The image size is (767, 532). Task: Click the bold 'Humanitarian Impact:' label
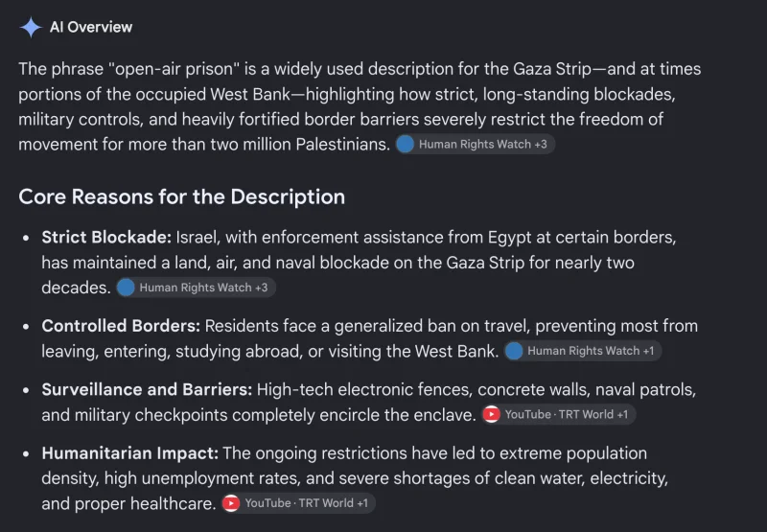(130, 453)
